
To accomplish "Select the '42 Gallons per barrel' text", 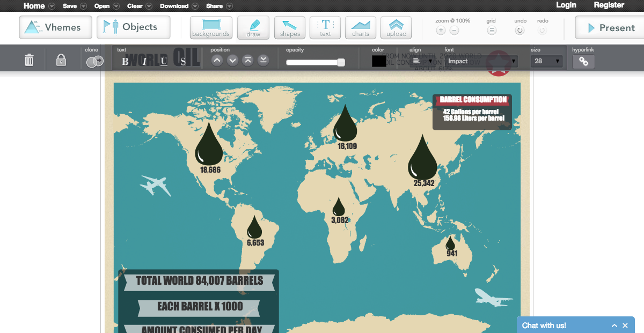I will point(471,112).
